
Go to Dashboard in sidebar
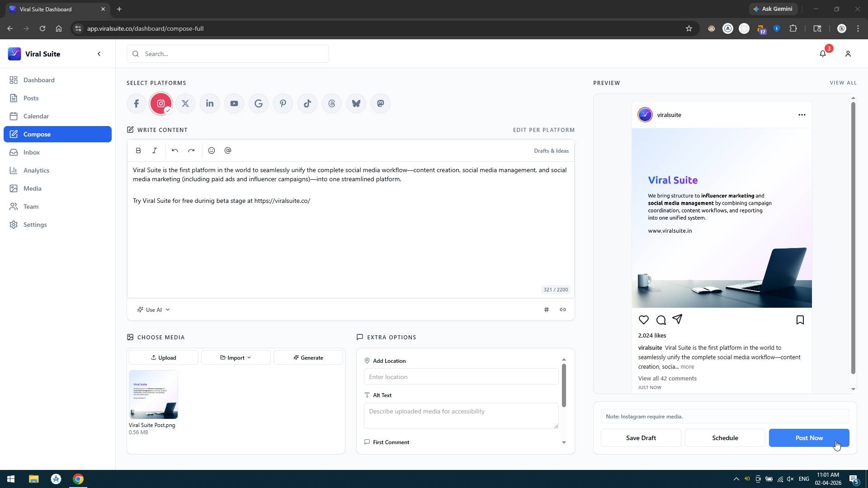[x=57, y=80]
